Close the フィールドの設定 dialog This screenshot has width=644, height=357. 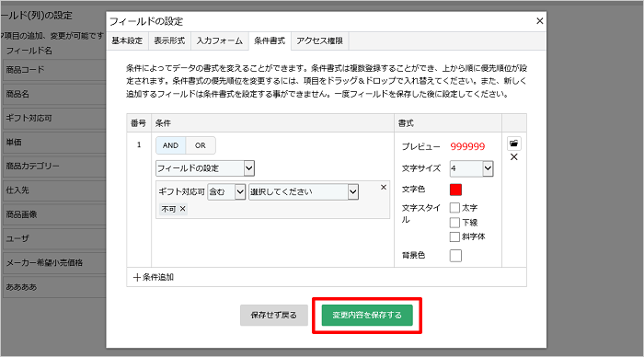click(540, 21)
